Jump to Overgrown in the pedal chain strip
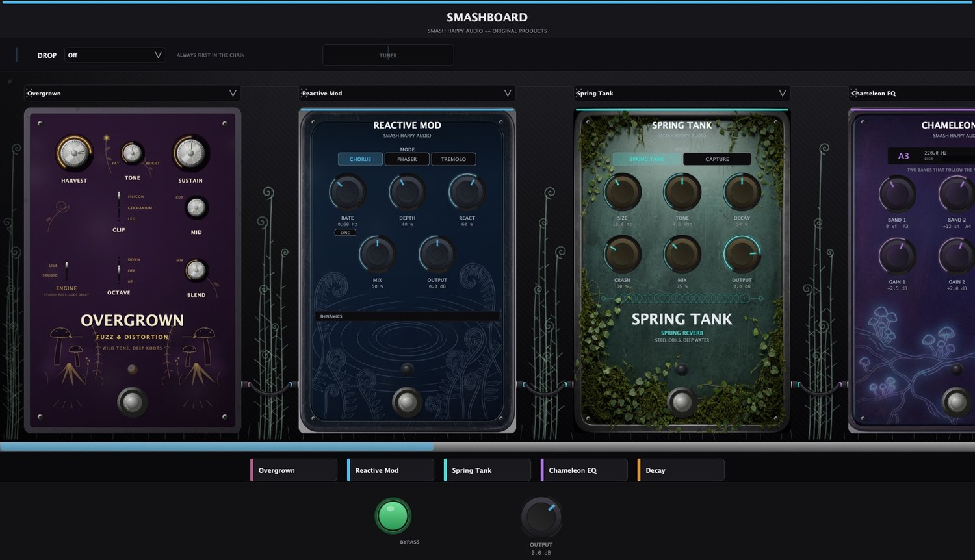The image size is (975, 560). point(294,470)
